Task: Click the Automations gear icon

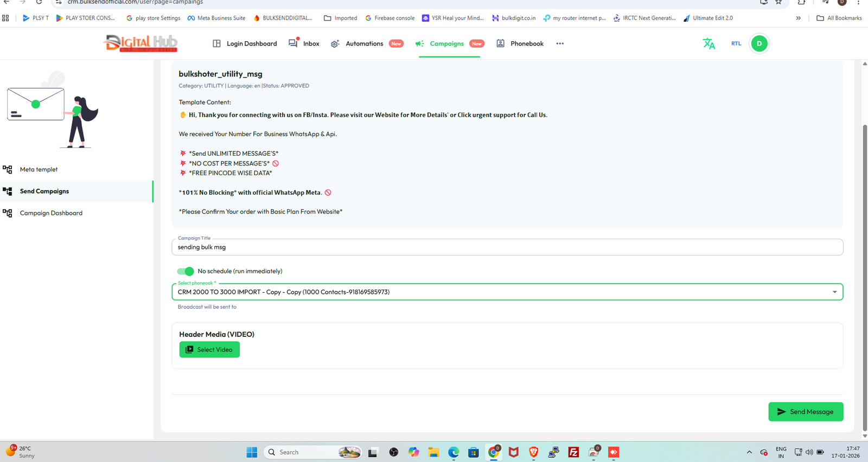Action: point(335,44)
